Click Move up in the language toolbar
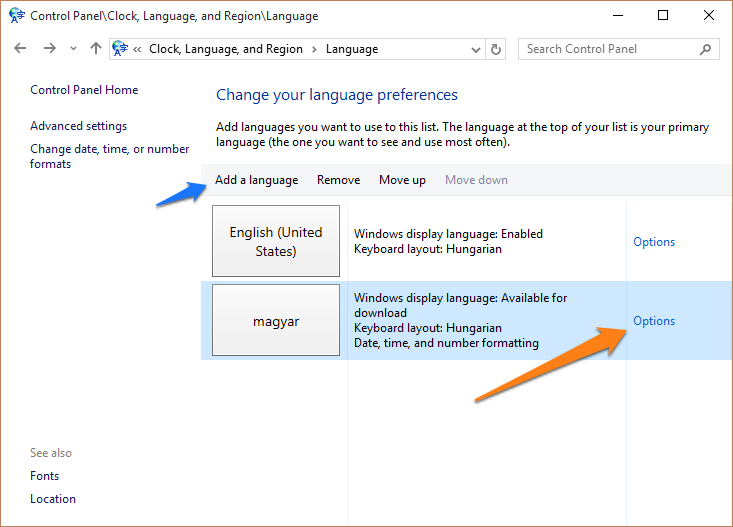Image resolution: width=733 pixels, height=527 pixels. tap(402, 180)
